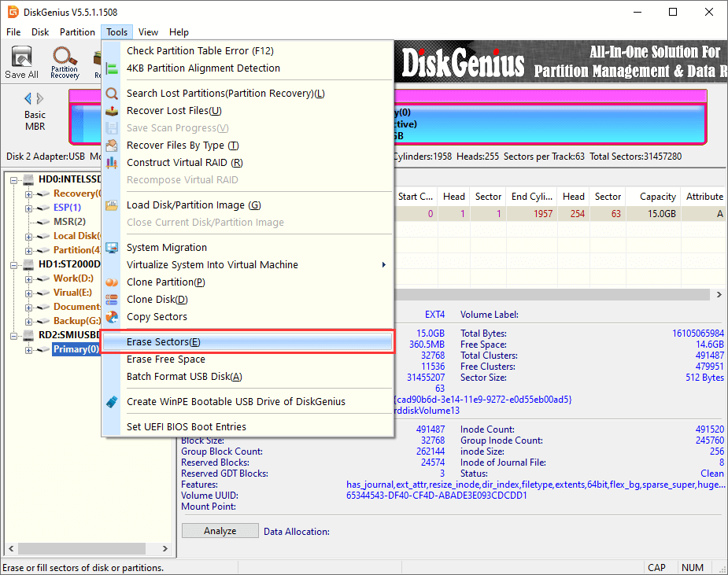
Task: Open the View menu
Action: (x=148, y=32)
